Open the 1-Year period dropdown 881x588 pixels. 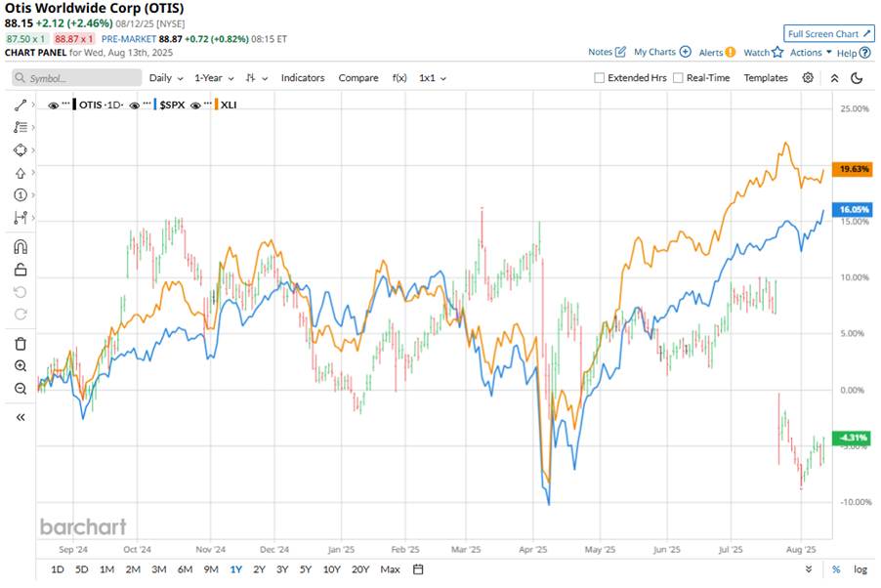pos(214,78)
